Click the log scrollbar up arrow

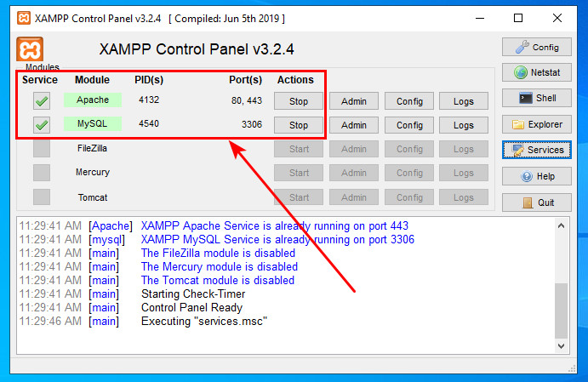pos(561,225)
